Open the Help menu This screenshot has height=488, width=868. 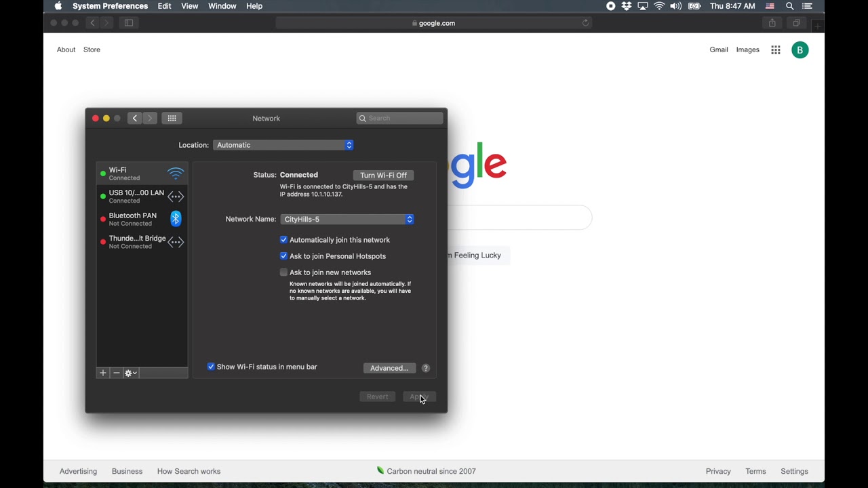click(x=254, y=6)
